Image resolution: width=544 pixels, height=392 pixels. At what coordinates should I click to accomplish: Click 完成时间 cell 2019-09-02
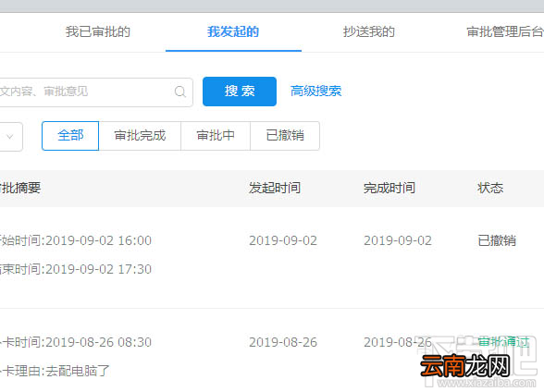398,240
